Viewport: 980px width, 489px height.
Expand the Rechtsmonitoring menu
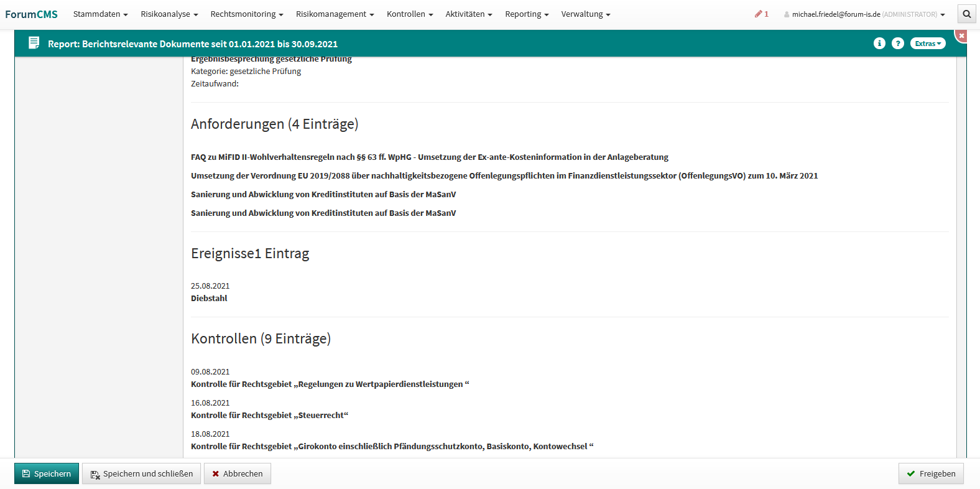[x=246, y=14]
